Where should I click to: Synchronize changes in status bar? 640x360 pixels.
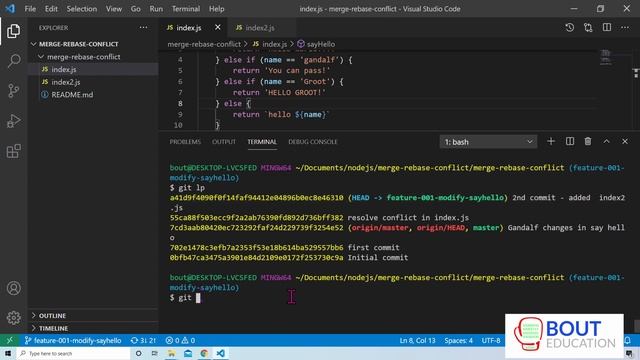143,340
